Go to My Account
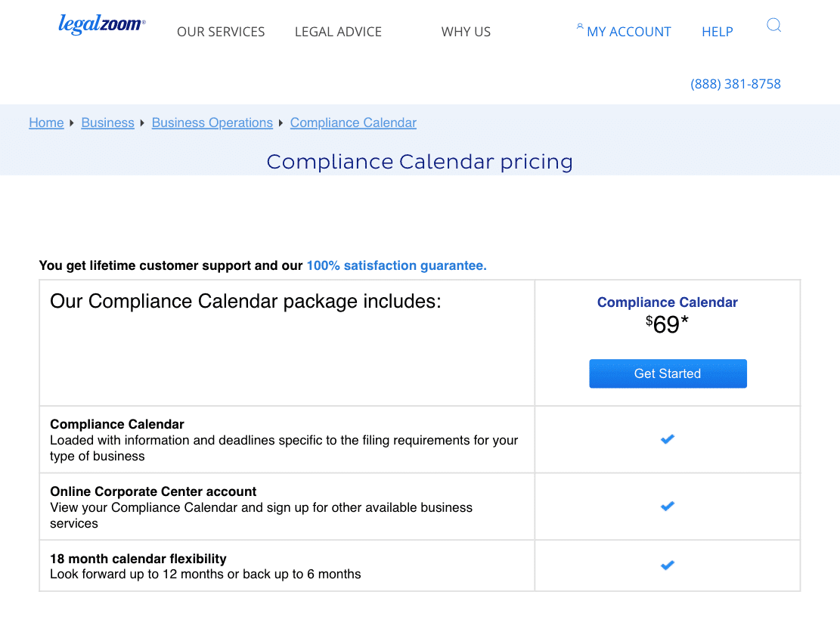840x629 pixels. point(629,32)
